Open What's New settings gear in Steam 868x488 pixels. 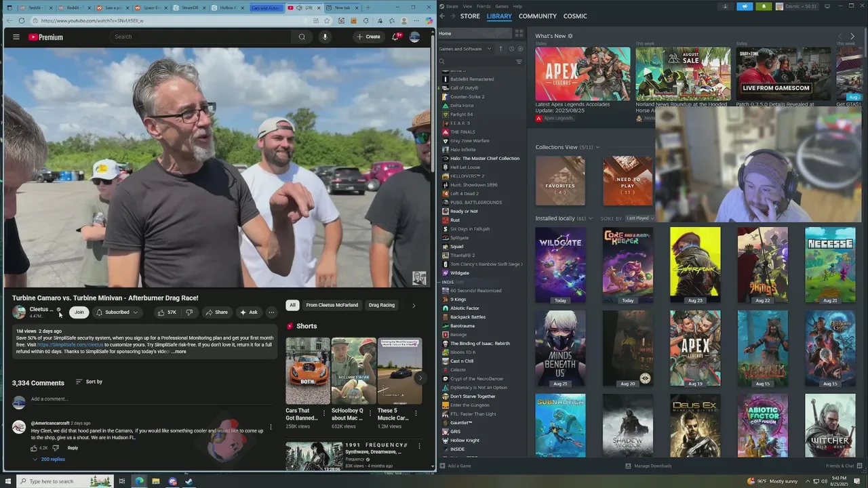[x=570, y=36]
